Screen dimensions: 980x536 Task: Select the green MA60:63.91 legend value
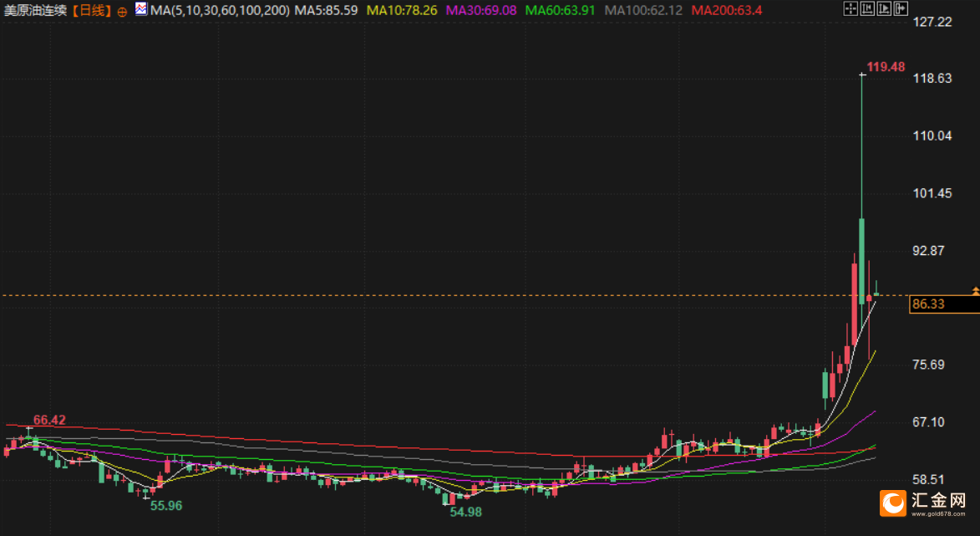click(560, 11)
